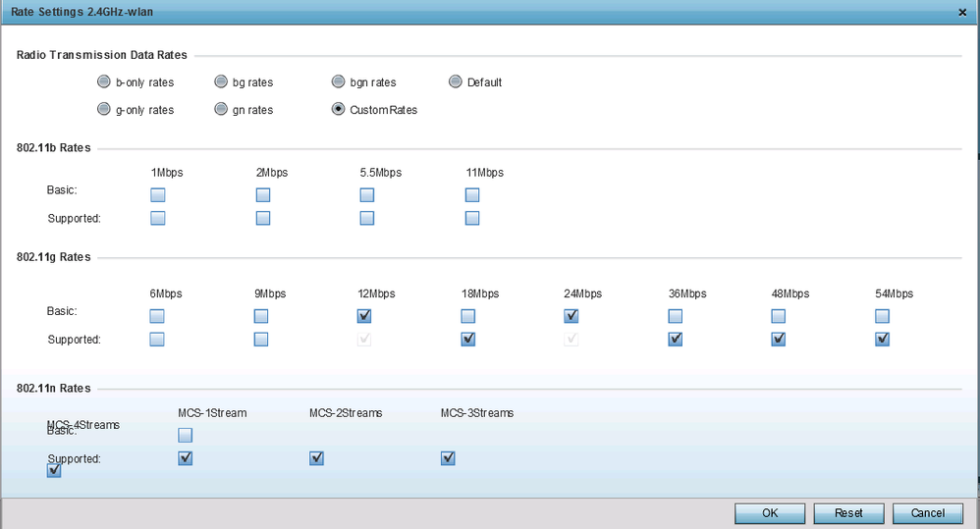Screen dimensions: 980x529
Task: Select the bg rates radio option
Action: pyautogui.click(x=221, y=82)
